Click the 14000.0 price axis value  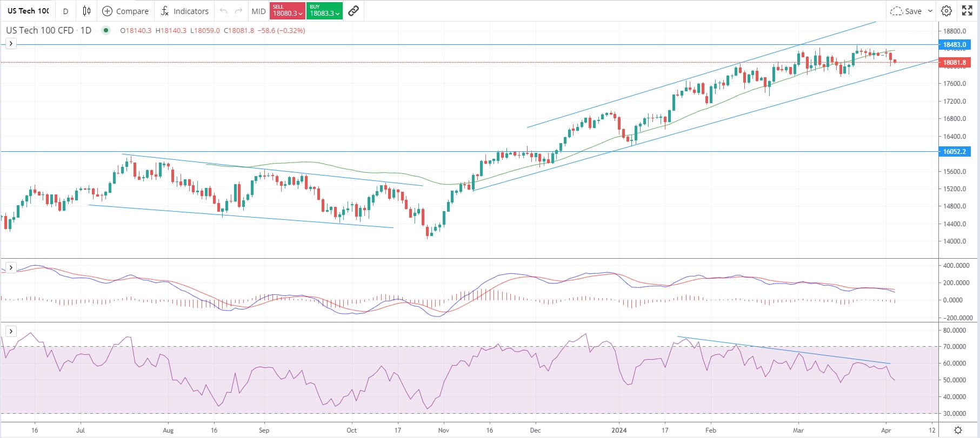tap(955, 241)
